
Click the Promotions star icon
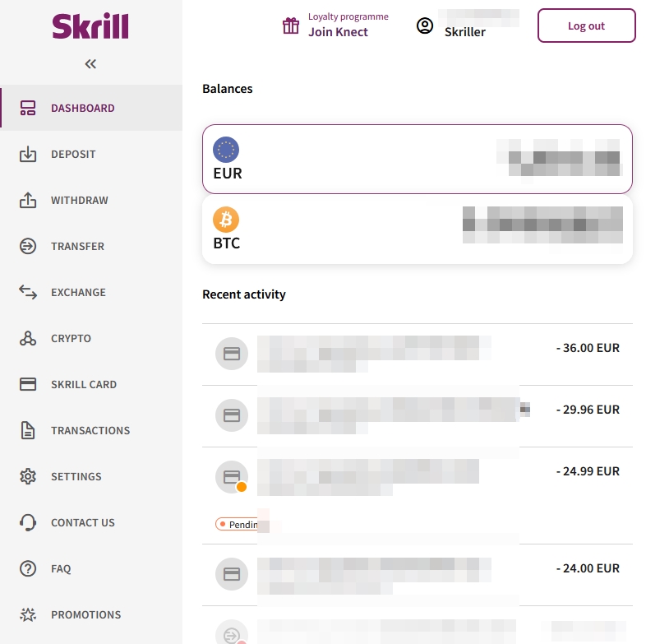[28, 614]
